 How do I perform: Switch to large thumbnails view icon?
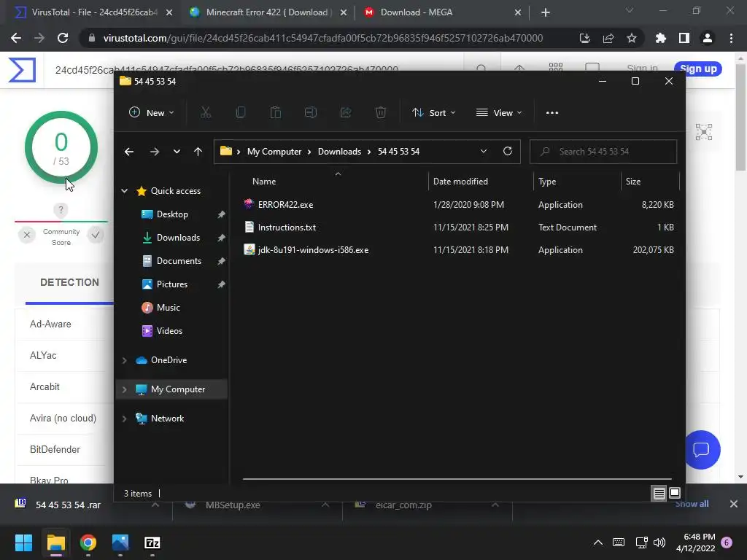[x=675, y=494]
